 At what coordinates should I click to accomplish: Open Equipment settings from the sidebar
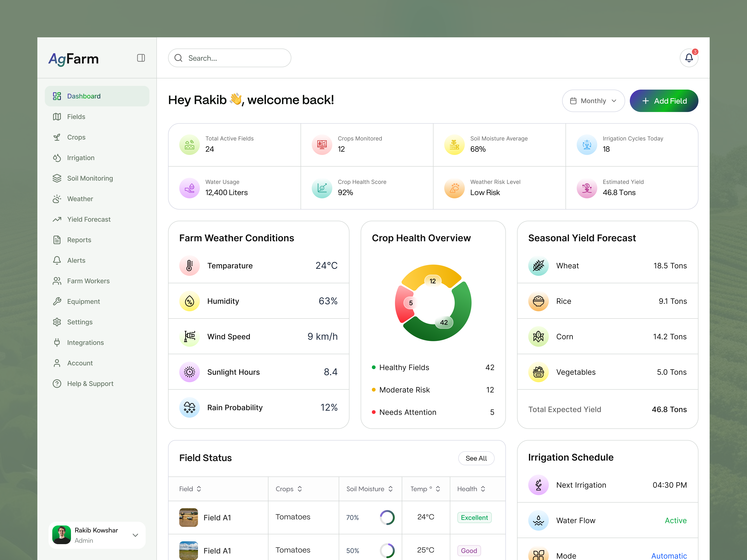click(x=83, y=301)
